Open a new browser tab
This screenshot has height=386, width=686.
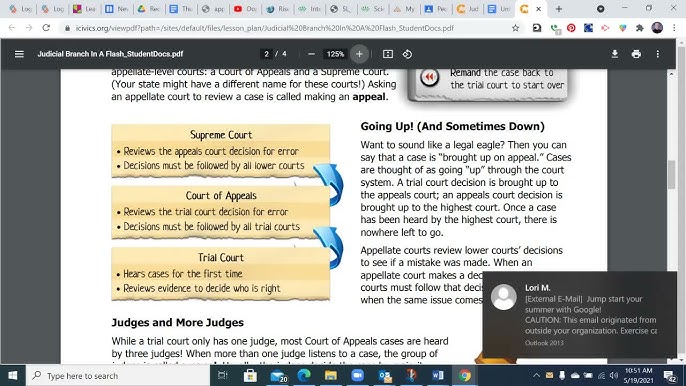click(x=559, y=9)
